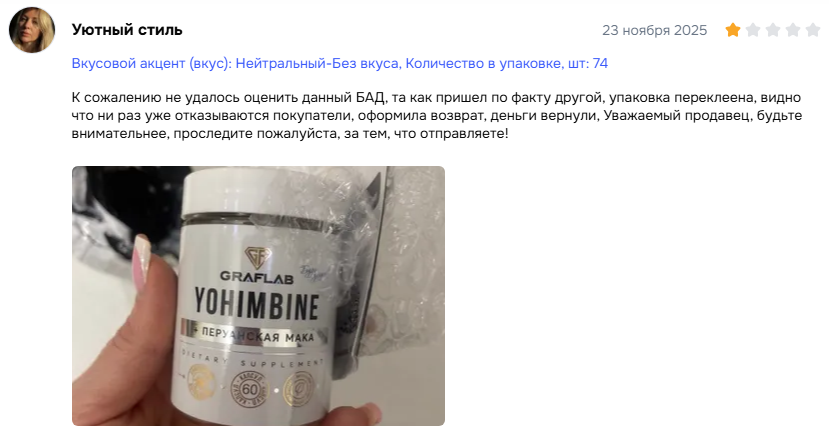Click the sentence ending что отправляете!
829x432 pixels.
pos(290,133)
